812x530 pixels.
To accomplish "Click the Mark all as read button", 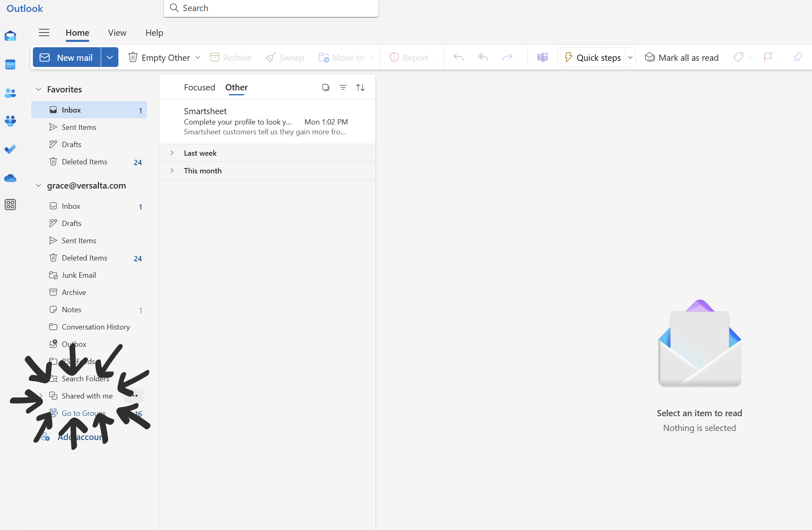I will [x=682, y=58].
